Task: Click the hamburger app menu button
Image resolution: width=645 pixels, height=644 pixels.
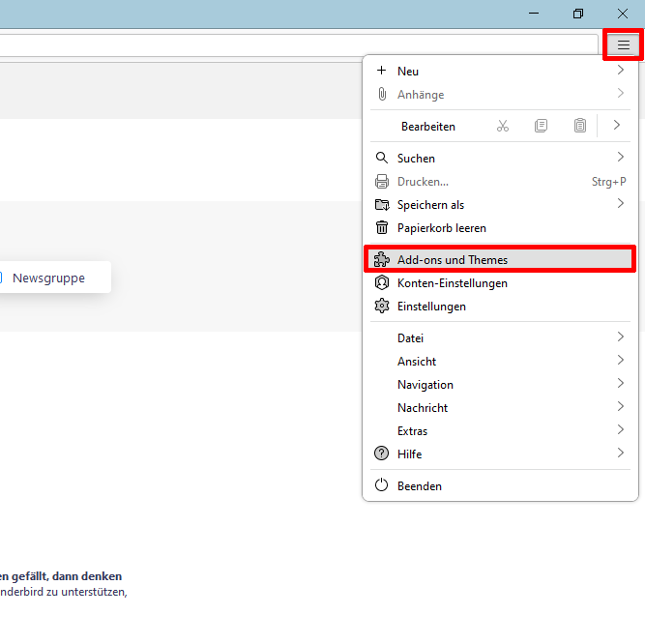Action: [x=624, y=44]
